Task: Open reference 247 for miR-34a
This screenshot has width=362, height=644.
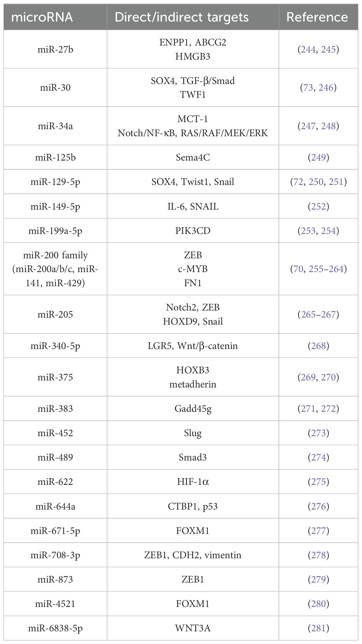Action: coord(308,126)
